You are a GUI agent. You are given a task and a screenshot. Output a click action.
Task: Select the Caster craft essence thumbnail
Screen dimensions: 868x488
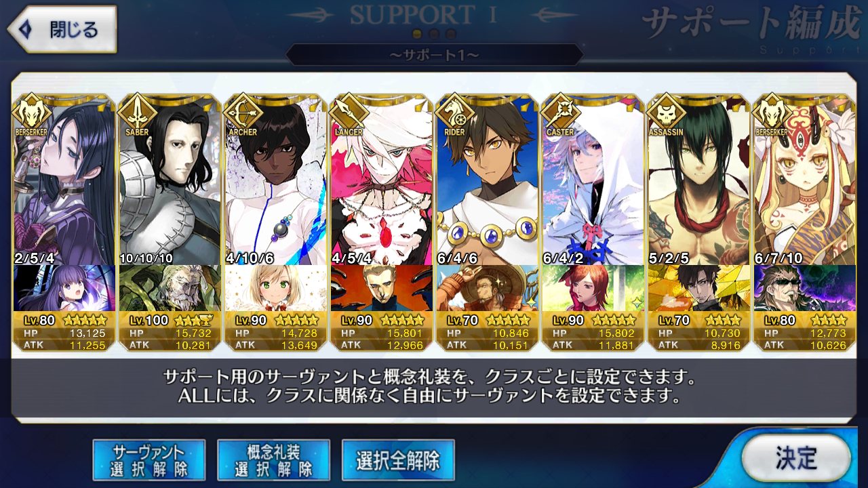593,287
